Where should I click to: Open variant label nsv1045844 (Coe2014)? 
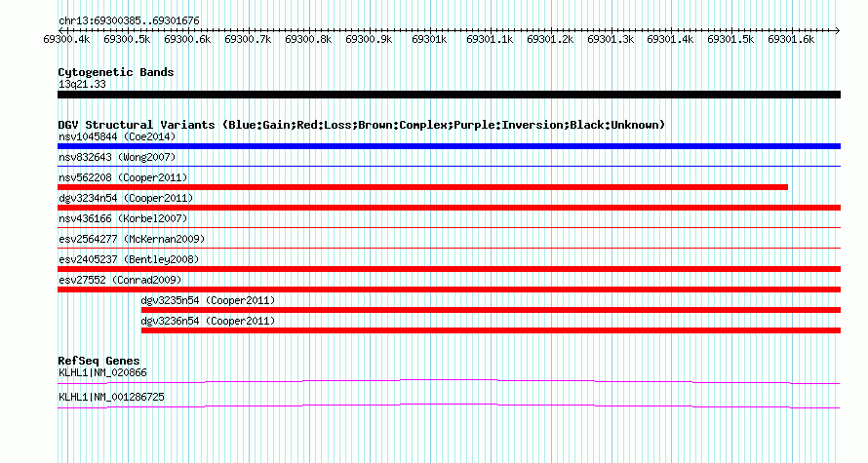point(117,136)
